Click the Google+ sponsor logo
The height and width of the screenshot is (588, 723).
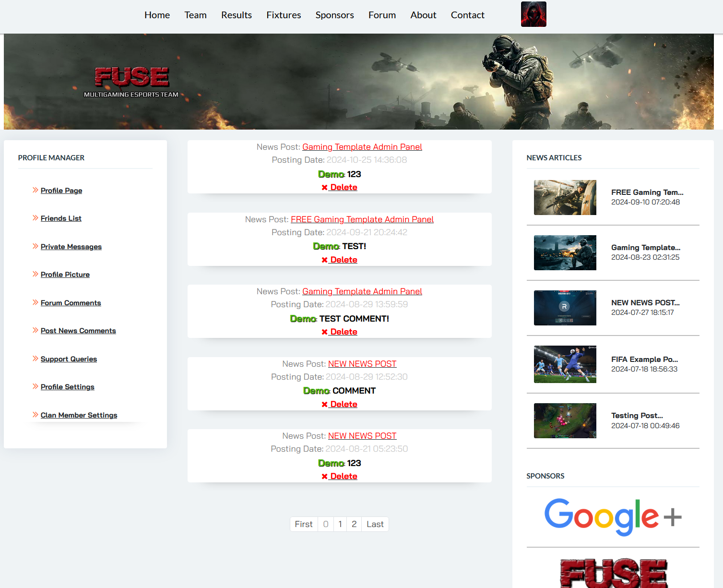pos(613,517)
